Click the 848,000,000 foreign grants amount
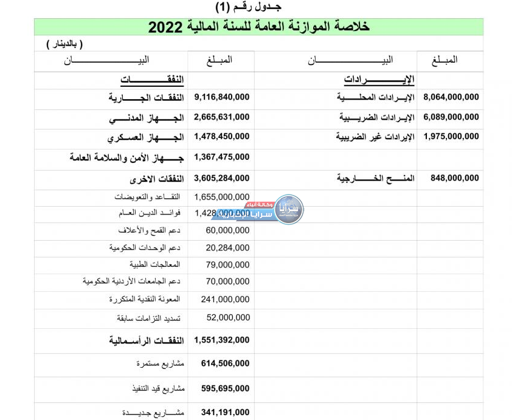This screenshot has height=420, width=512. pos(454,178)
